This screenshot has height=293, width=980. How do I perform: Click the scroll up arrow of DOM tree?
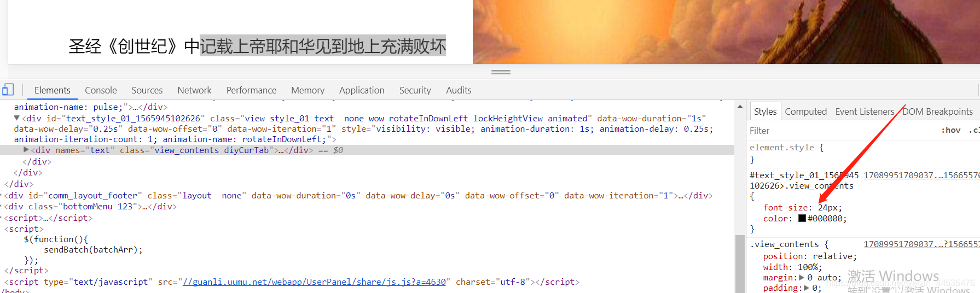click(x=740, y=106)
